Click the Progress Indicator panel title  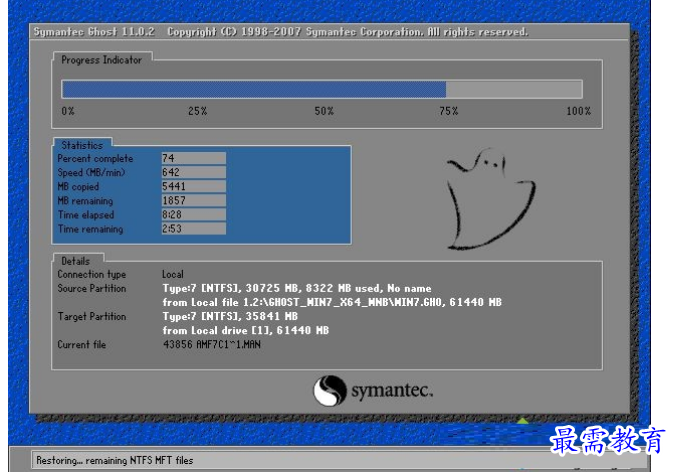[101, 60]
